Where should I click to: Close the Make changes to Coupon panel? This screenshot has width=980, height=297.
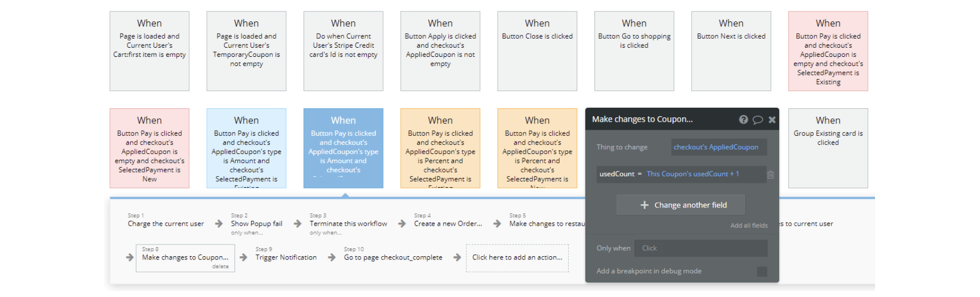tap(772, 120)
